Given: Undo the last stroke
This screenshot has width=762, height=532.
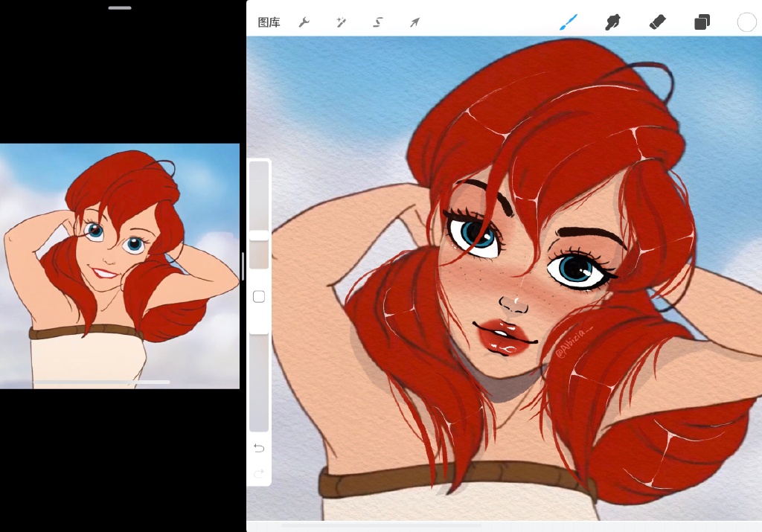Looking at the screenshot, I should (259, 448).
